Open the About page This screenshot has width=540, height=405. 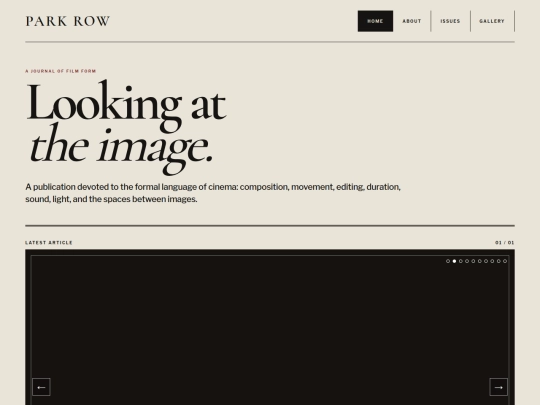(x=412, y=21)
